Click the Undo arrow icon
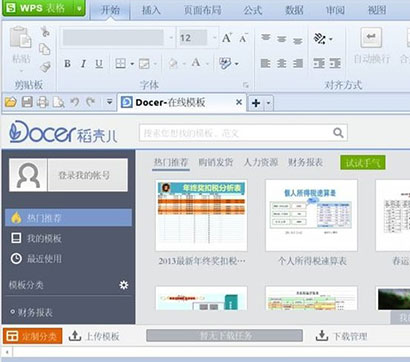Image resolution: width=410 pixels, height=362 pixels. pyautogui.click(x=75, y=102)
